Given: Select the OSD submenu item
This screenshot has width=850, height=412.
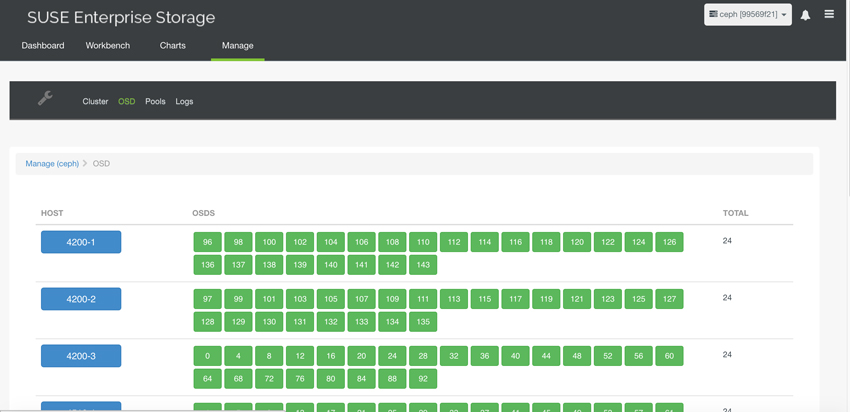Looking at the screenshot, I should (127, 101).
